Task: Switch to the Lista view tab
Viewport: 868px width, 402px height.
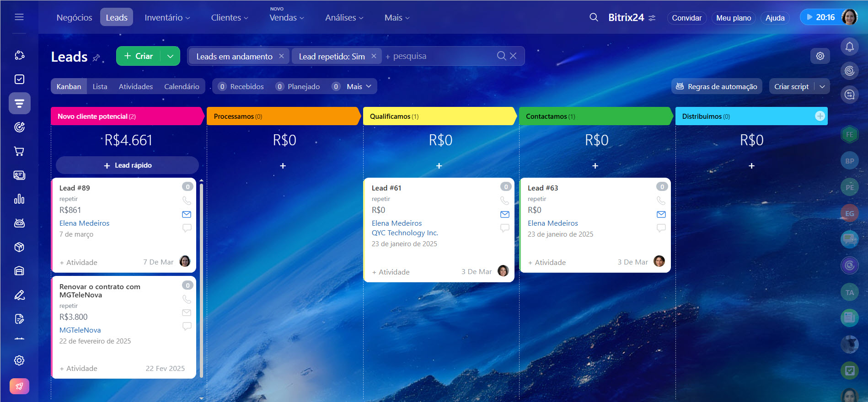Action: 100,86
